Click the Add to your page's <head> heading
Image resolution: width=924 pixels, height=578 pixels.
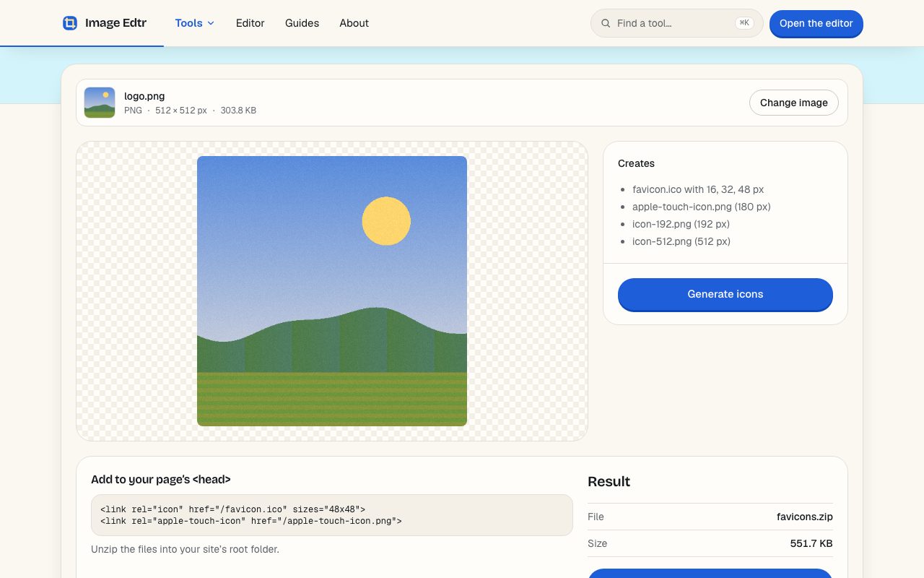pos(161,479)
